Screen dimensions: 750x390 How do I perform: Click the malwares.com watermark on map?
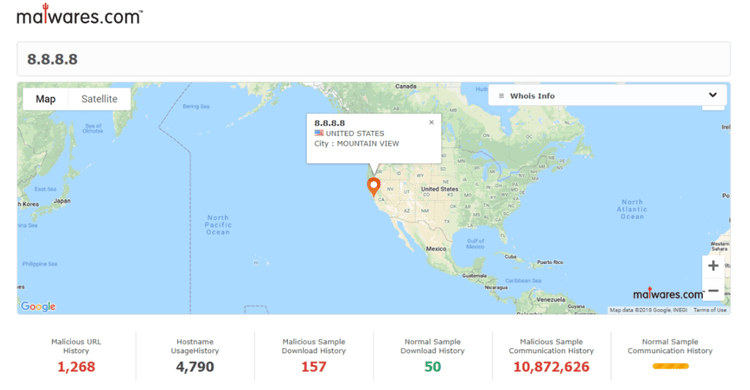668,294
